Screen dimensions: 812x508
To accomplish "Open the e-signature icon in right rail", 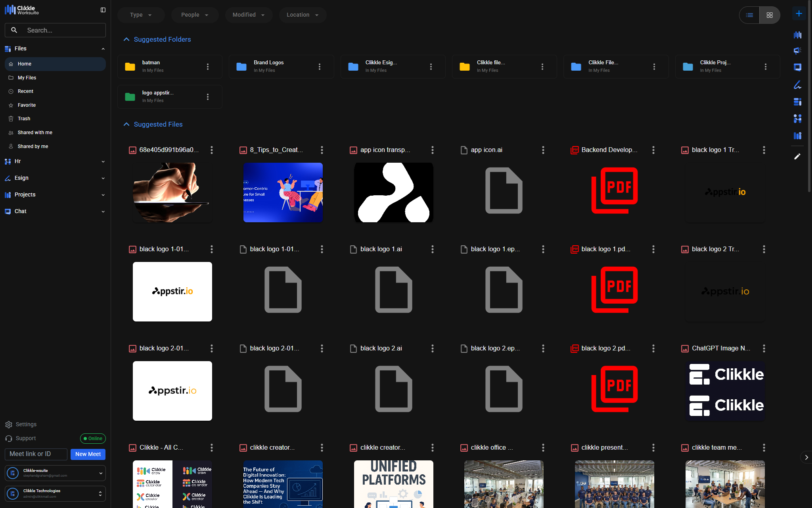I will (797, 85).
